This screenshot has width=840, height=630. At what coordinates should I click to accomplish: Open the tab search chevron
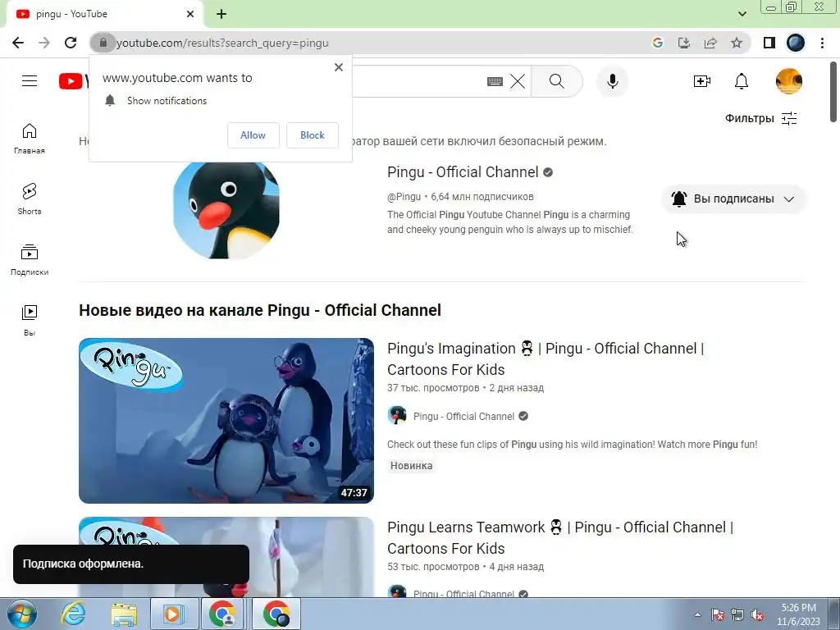pyautogui.click(x=742, y=14)
